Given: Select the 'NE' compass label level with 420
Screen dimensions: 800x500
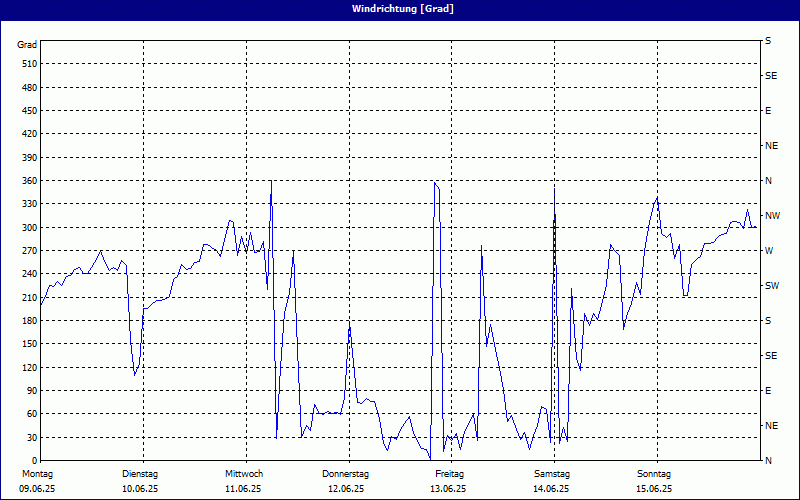Looking at the screenshot, I should (771, 146).
